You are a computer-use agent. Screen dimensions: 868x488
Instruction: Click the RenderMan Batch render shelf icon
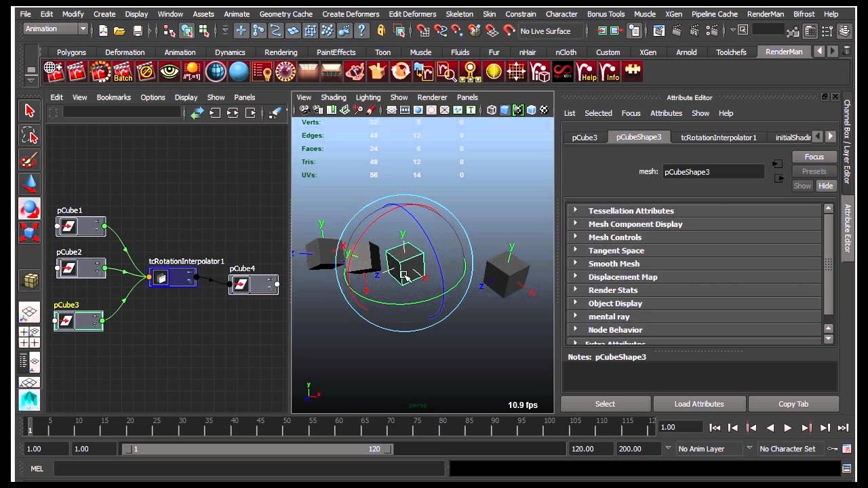tap(123, 71)
